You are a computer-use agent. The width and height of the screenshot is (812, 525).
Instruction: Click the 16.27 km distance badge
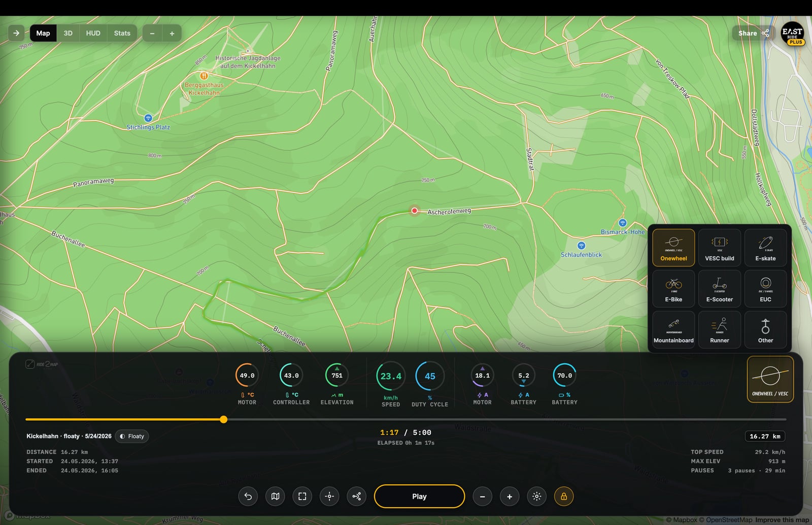[765, 436]
